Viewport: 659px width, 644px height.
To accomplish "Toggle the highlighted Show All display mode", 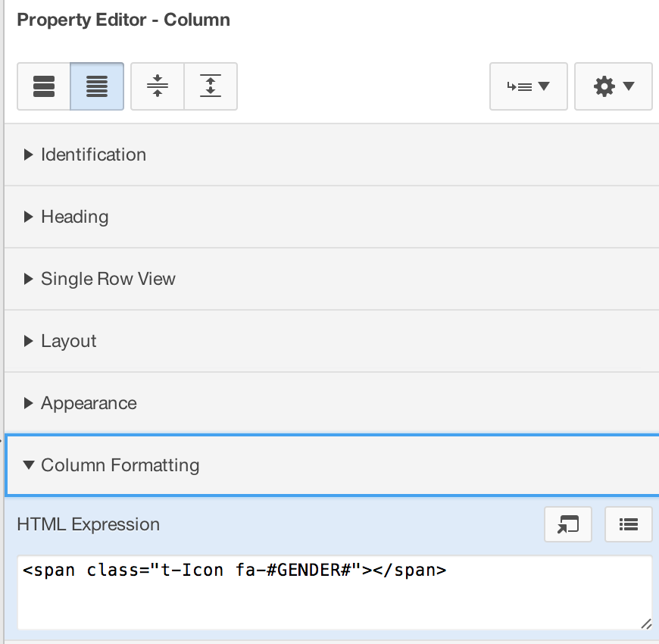I will 97,86.
